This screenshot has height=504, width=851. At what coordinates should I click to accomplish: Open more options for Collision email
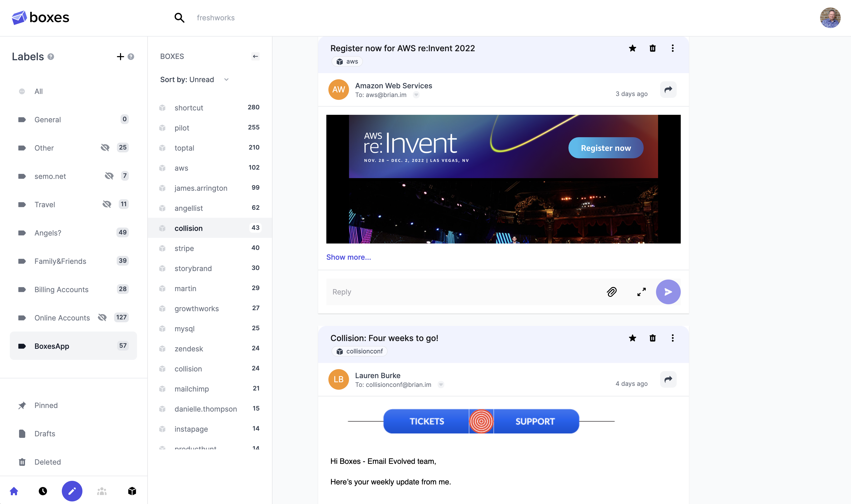coord(673,338)
